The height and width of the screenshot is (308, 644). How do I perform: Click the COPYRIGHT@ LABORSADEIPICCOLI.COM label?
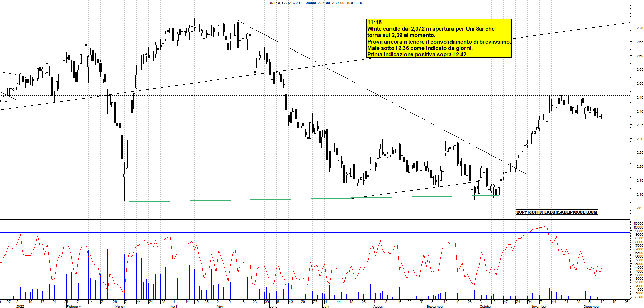(557, 212)
